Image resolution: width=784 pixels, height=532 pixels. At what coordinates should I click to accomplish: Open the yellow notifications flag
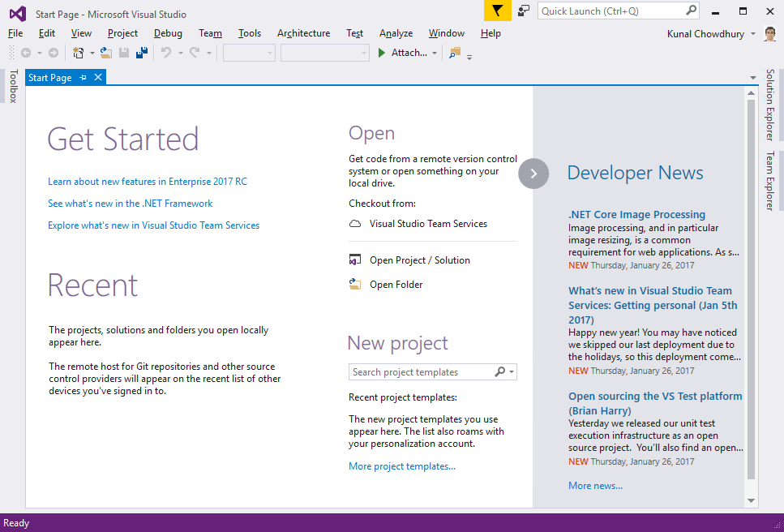tap(498, 11)
